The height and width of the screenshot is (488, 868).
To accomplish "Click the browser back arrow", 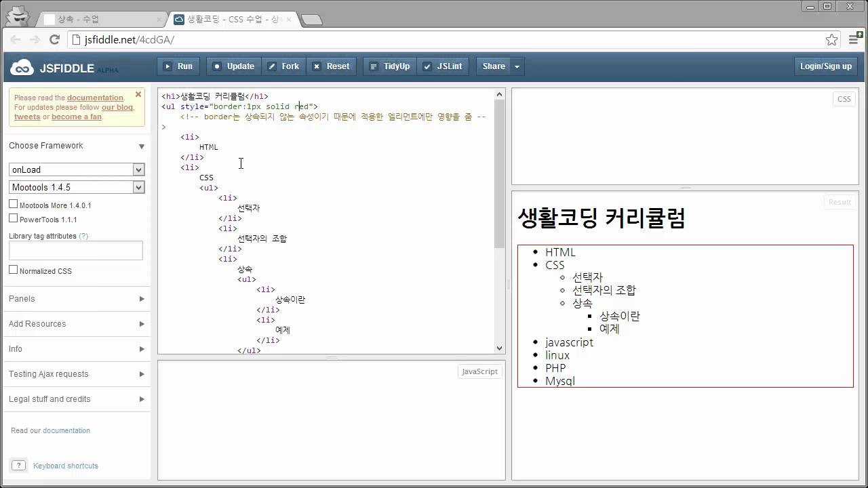I will click(x=15, y=40).
